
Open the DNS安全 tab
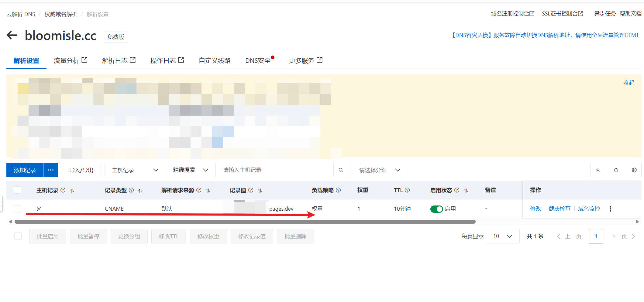point(258,60)
